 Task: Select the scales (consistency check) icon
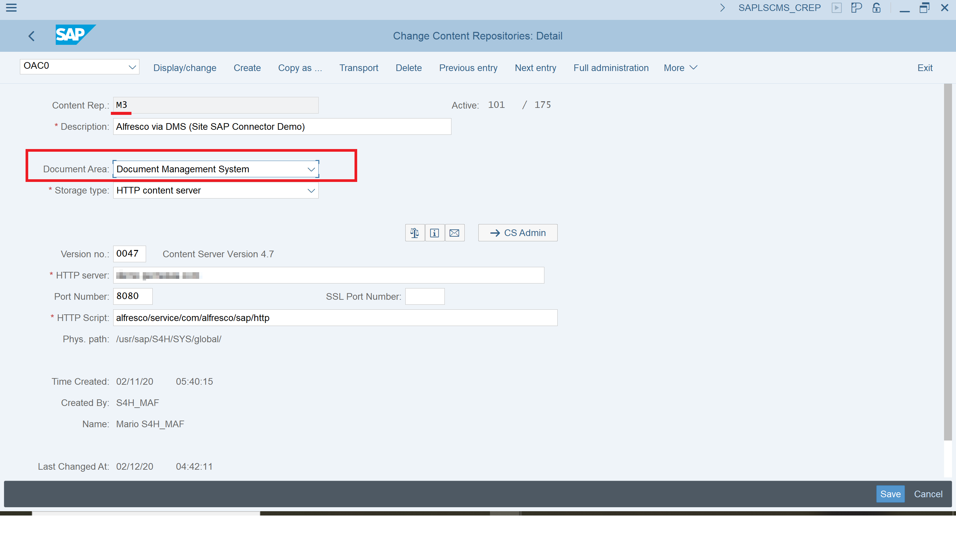(414, 233)
